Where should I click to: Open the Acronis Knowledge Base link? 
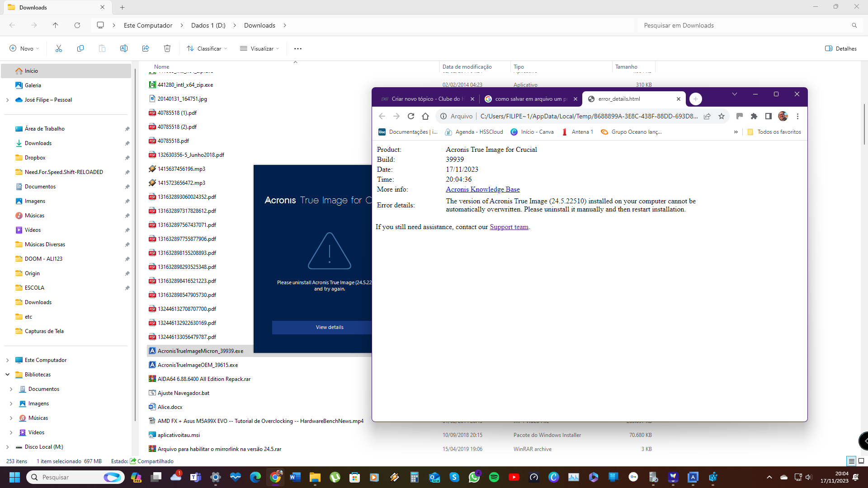[x=482, y=189]
